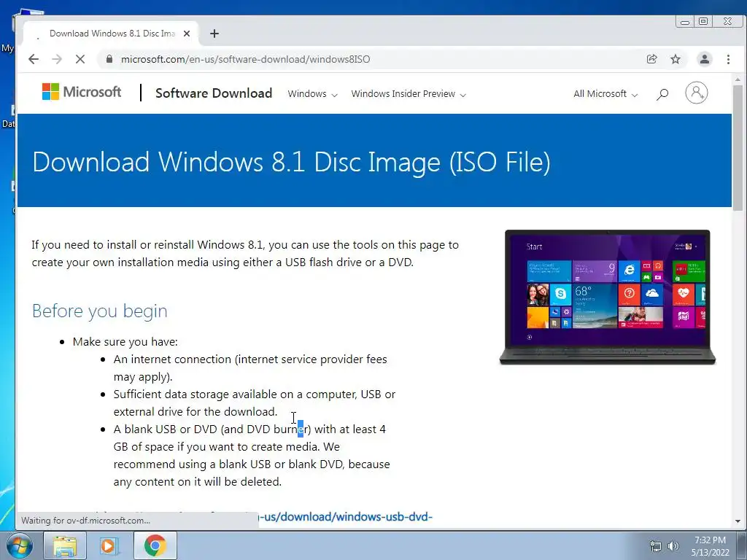747x560 pixels.
Task: Go to Microsoft logo homepage
Action: click(x=82, y=92)
